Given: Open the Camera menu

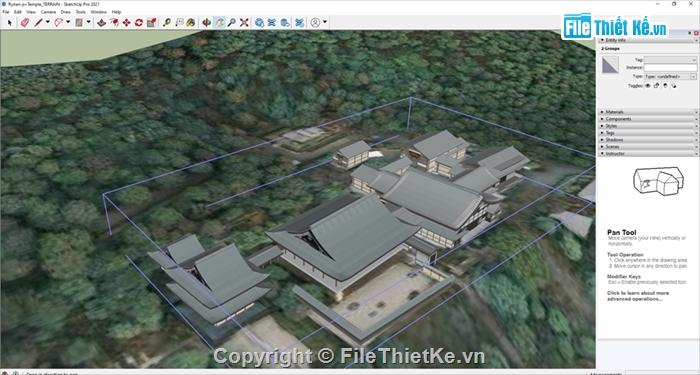Looking at the screenshot, I should point(48,12).
